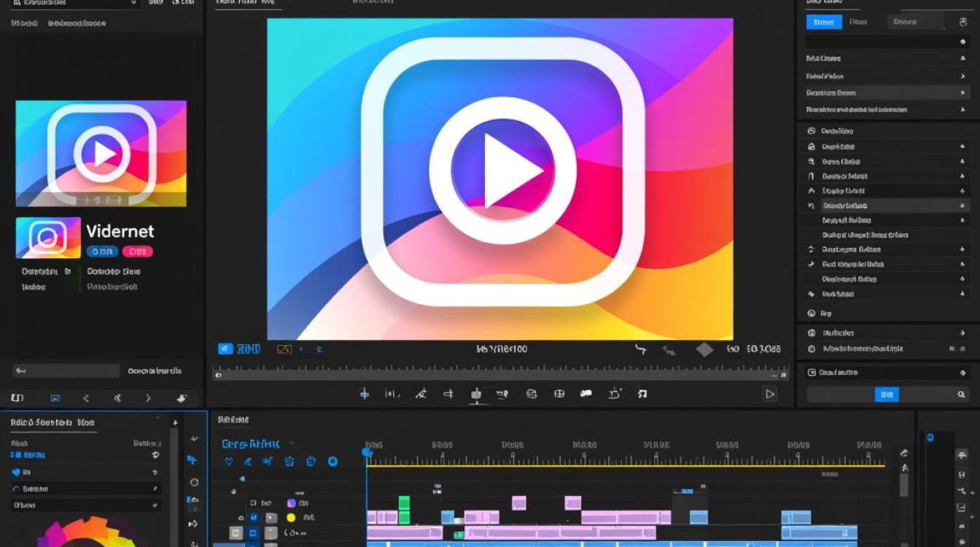Screen dimensions: 980x547
Task: Expand the bottom section row of right panel
Action: pos(886,372)
